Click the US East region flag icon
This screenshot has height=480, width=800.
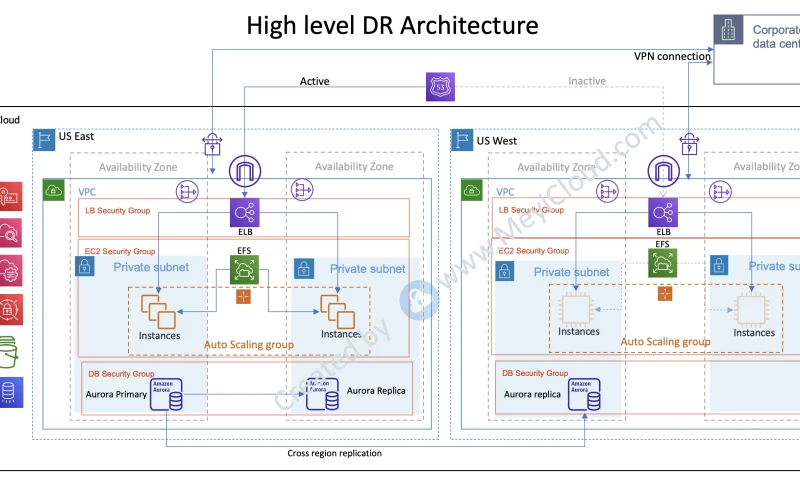coord(44,140)
